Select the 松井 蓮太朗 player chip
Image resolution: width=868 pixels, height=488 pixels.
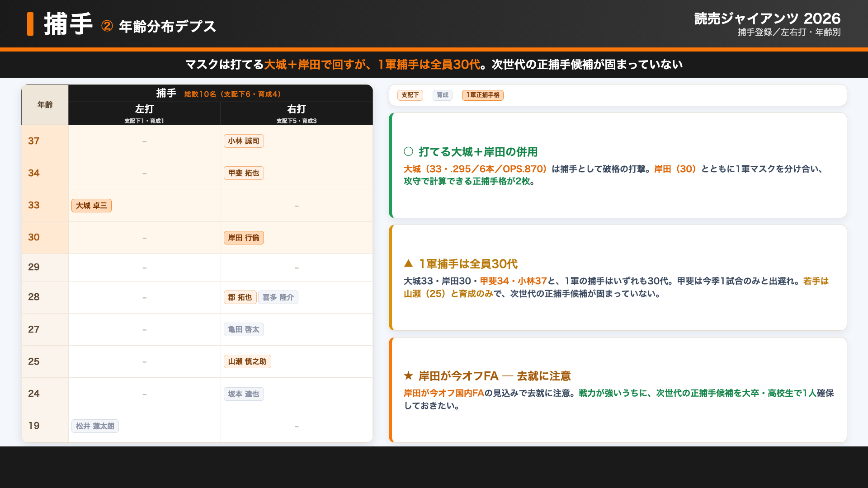pos(95,426)
